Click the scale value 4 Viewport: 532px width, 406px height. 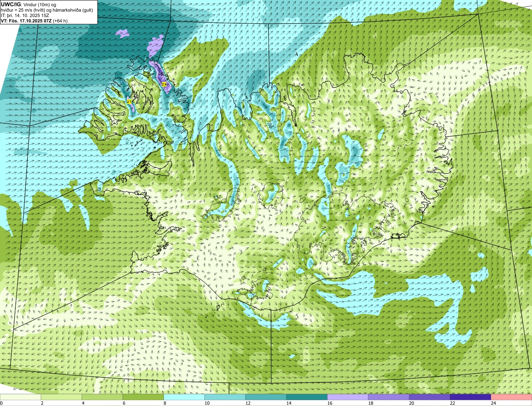point(83,403)
